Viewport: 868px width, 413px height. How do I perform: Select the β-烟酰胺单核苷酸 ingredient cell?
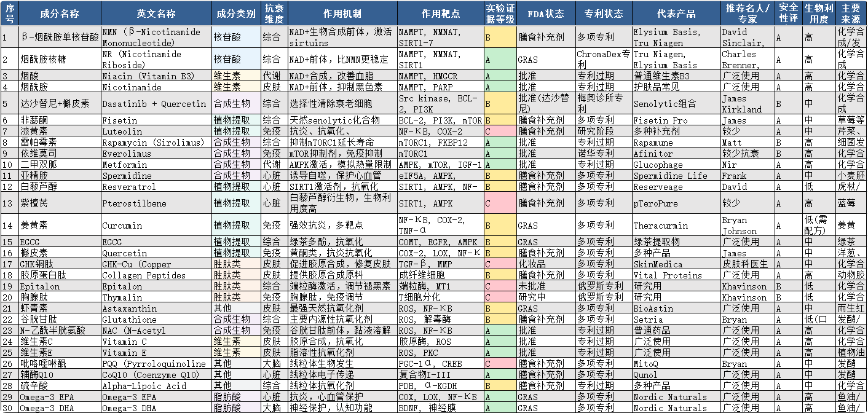pos(60,37)
